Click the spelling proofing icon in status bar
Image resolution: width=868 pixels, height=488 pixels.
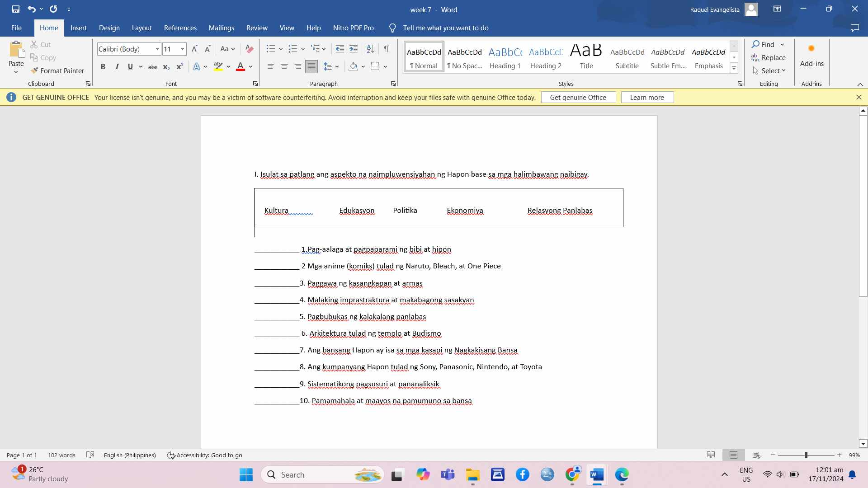coord(90,455)
